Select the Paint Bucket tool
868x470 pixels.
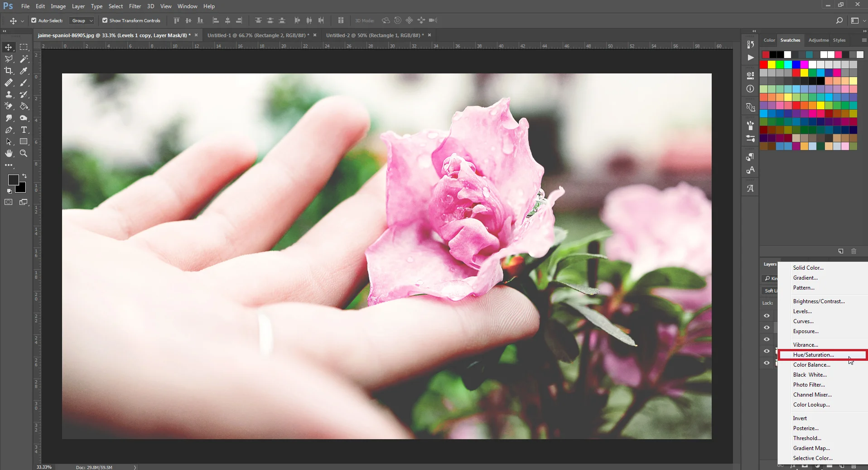(24, 106)
